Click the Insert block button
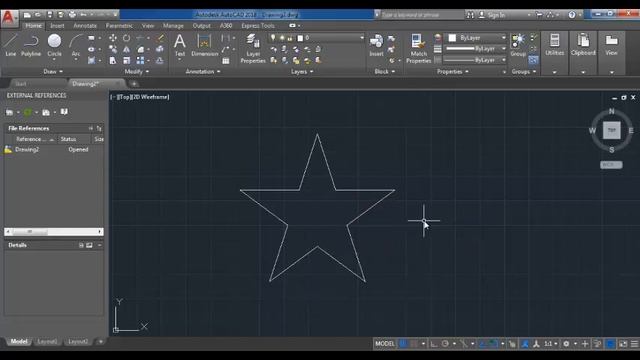The image size is (640, 360). [x=376, y=45]
